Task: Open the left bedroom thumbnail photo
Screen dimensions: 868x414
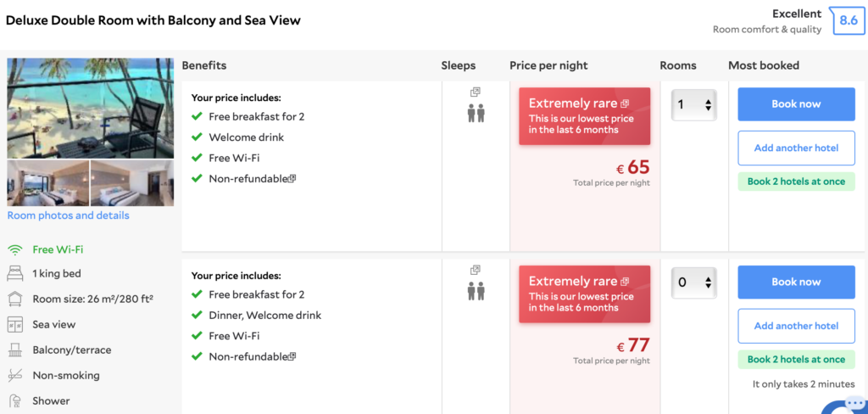Action: point(47,183)
